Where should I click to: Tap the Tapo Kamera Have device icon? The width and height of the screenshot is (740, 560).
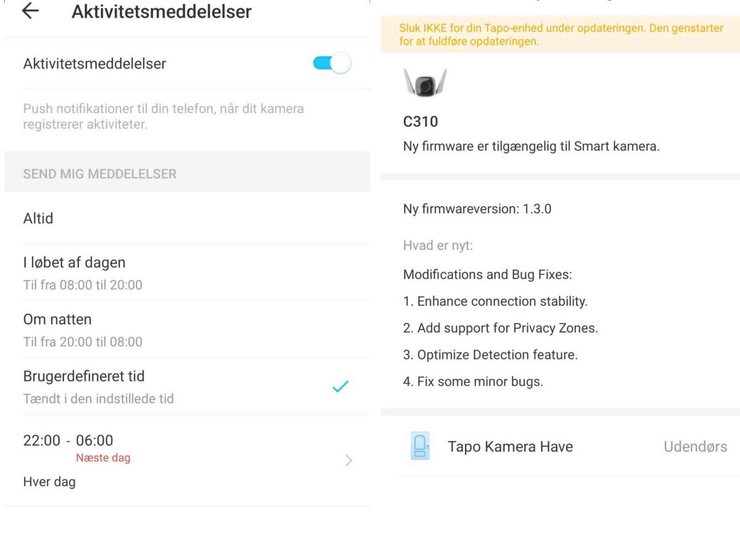coord(420,446)
